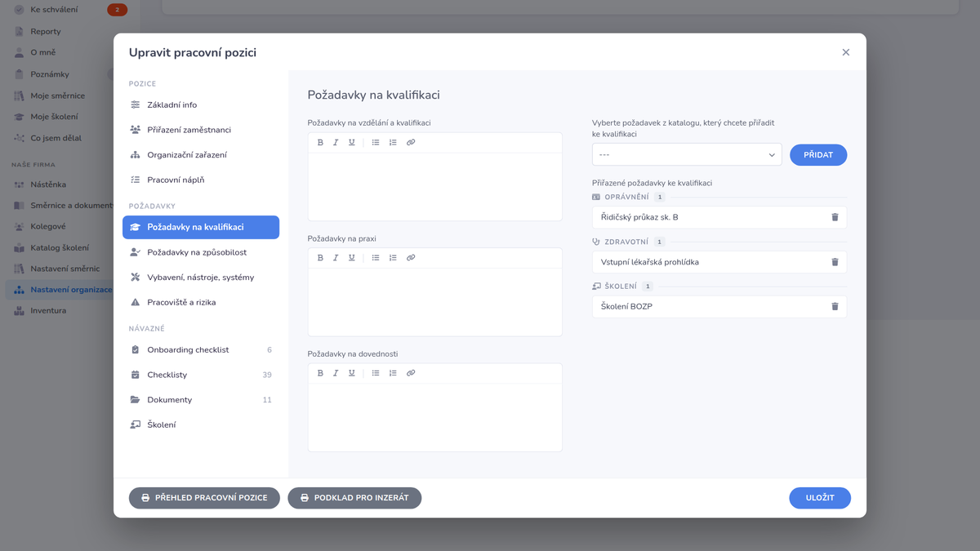Open Vybavení, nástroje, systémy section
The image size is (980, 551).
[x=201, y=278]
